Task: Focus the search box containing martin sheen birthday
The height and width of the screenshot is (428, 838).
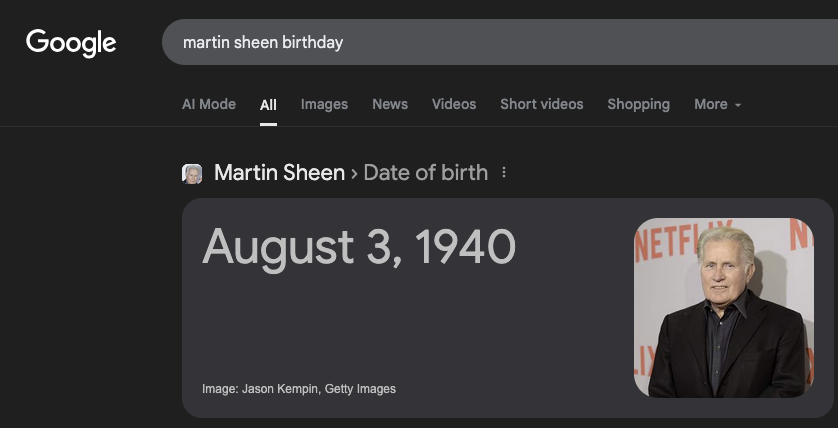Action: pos(480,43)
